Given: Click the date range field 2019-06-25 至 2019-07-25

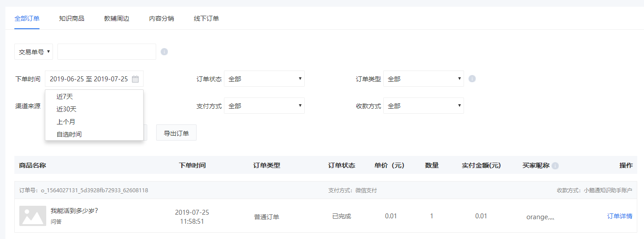Looking at the screenshot, I should coord(94,79).
